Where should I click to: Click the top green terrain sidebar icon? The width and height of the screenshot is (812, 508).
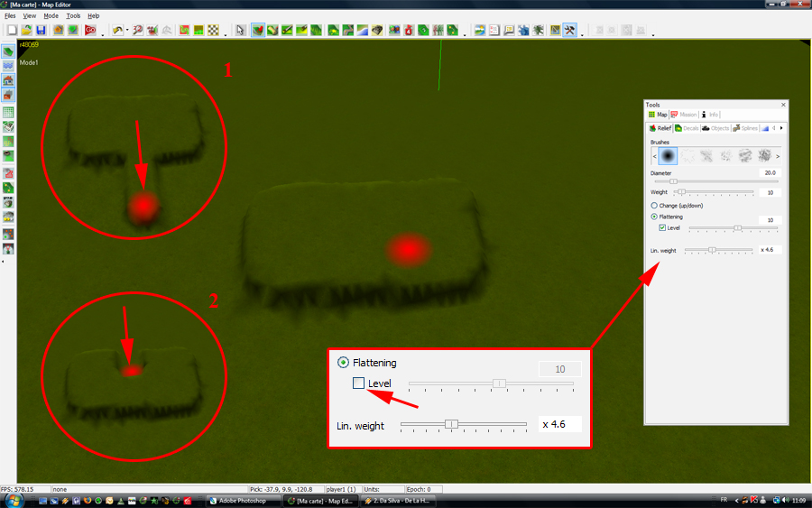pos(8,51)
